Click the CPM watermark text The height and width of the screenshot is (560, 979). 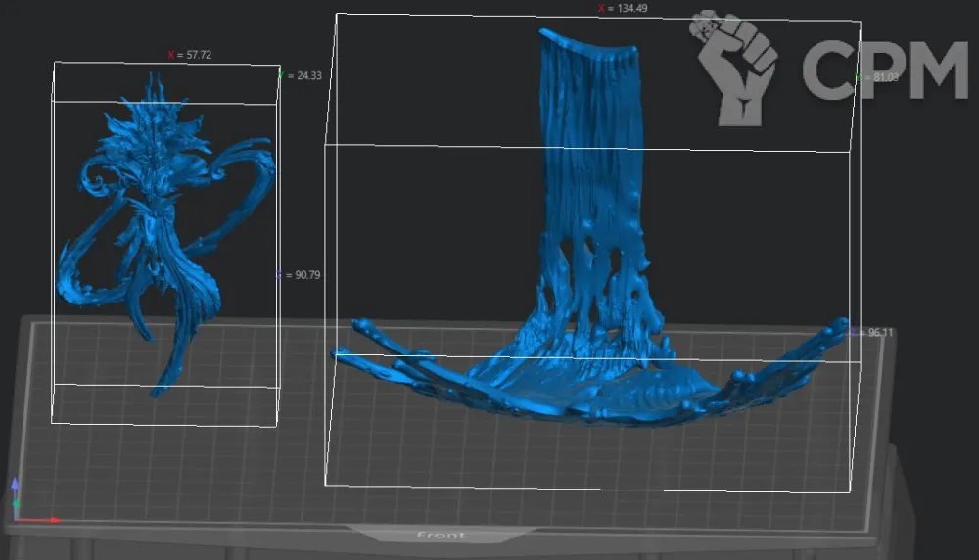pos(884,71)
